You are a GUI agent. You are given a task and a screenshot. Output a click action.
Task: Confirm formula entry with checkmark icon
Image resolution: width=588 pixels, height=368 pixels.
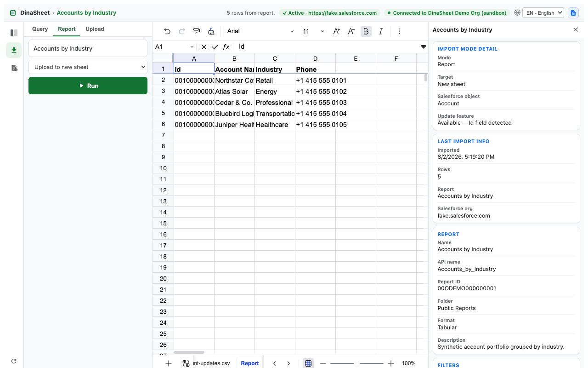pyautogui.click(x=215, y=47)
